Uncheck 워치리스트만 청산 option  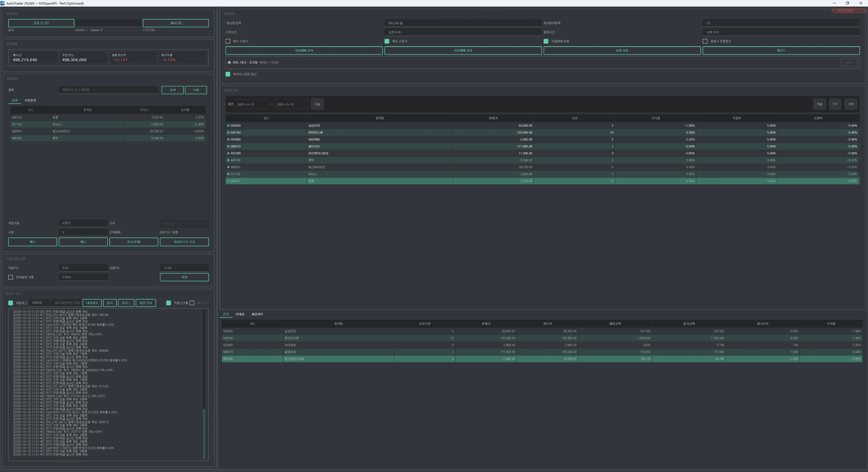point(228,74)
